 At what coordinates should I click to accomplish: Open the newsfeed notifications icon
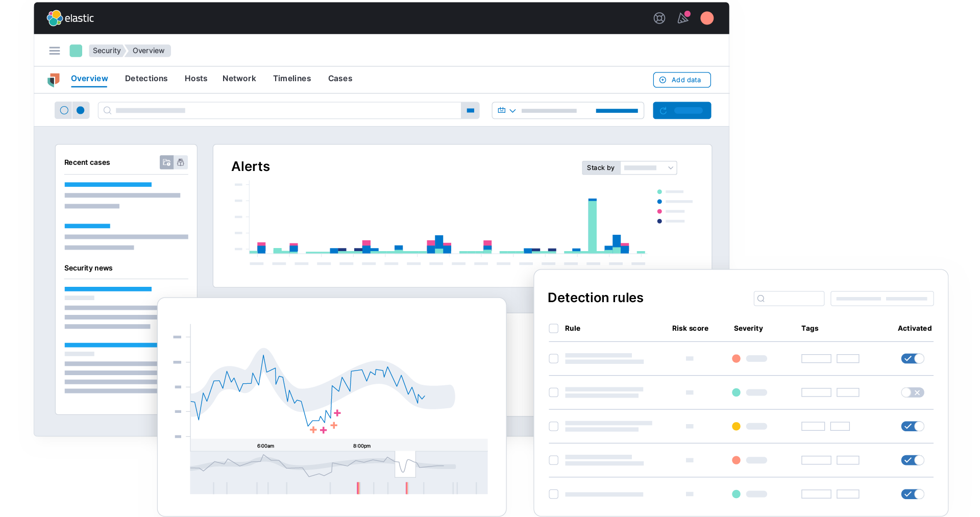coord(683,18)
